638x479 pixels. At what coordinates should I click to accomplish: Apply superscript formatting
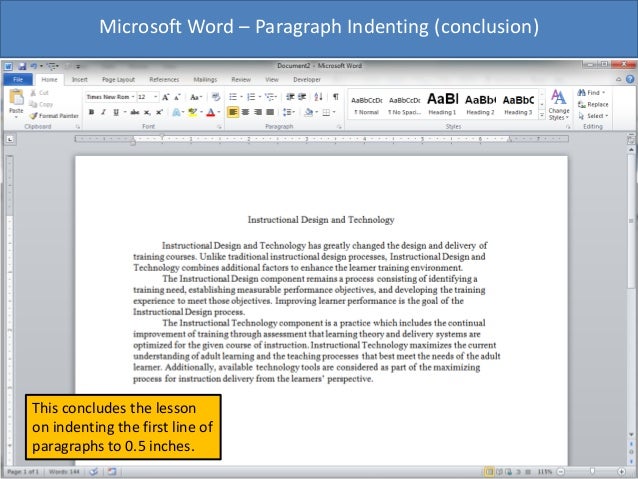tap(159, 112)
